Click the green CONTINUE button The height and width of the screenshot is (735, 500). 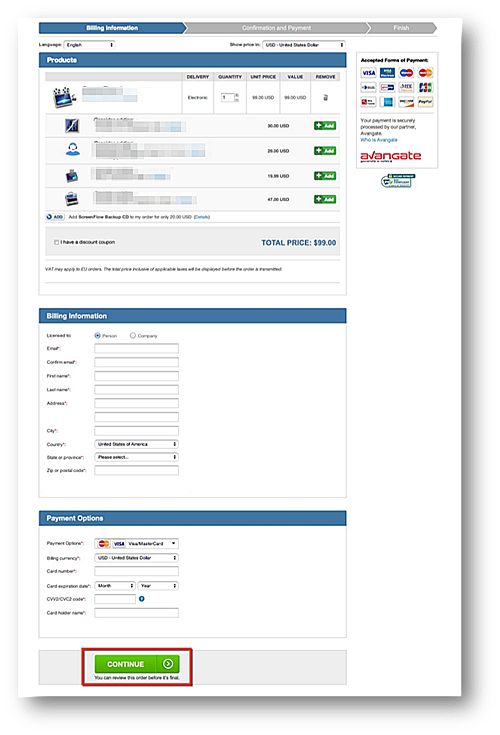(x=137, y=664)
